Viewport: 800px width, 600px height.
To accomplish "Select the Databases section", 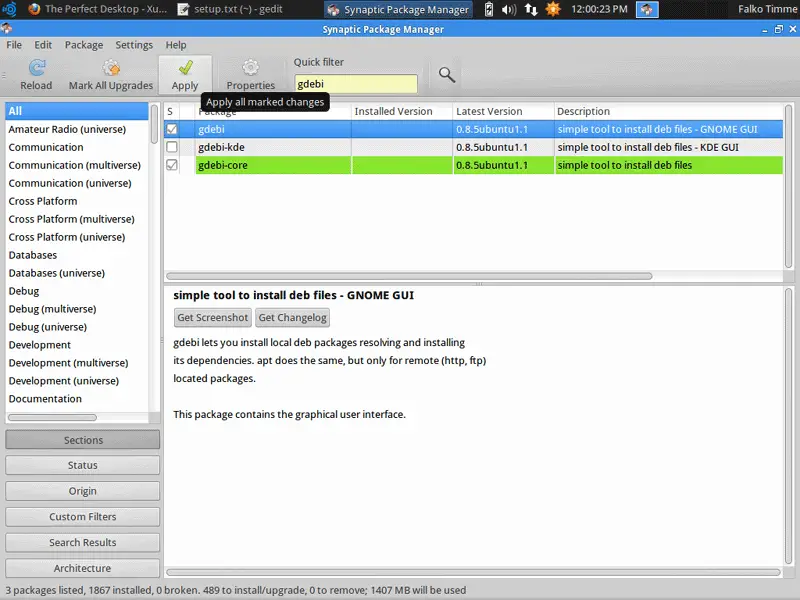I will 77,255.
